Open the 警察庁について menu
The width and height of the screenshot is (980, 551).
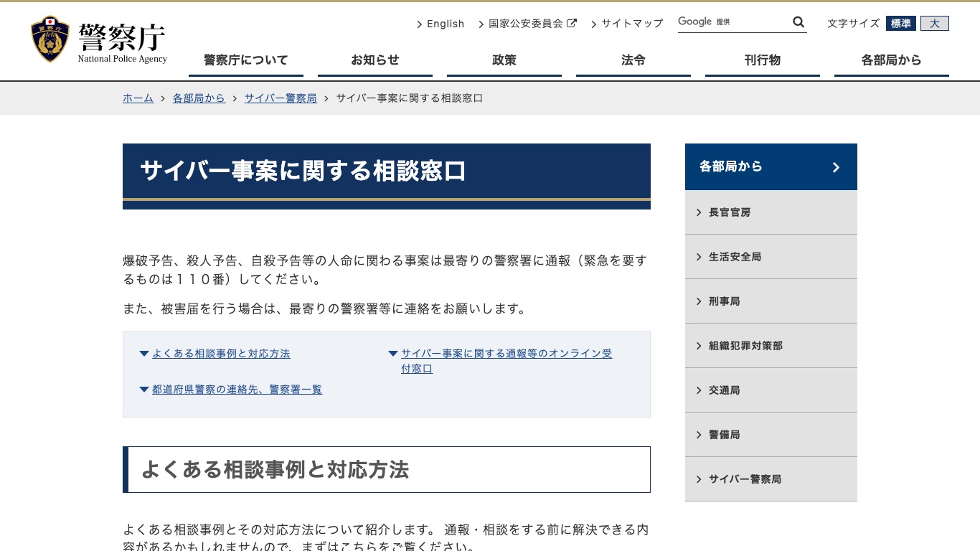tap(246, 61)
